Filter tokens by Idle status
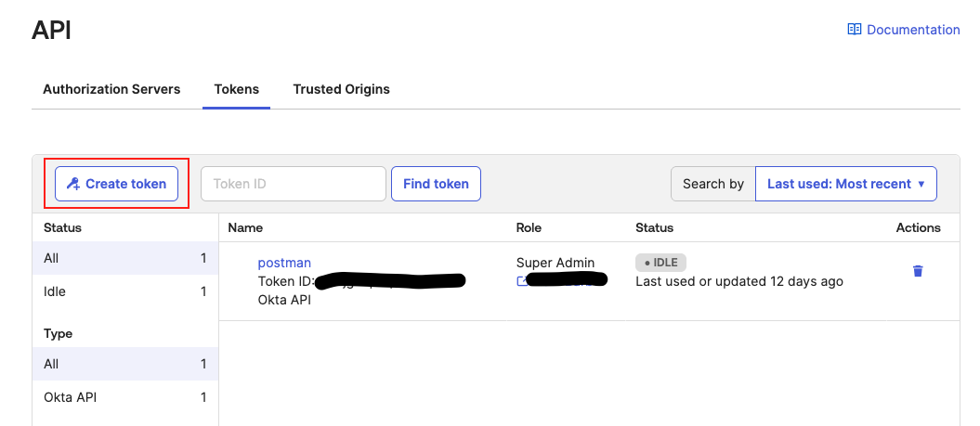Screen dimensions: 980x426 [x=125, y=291]
